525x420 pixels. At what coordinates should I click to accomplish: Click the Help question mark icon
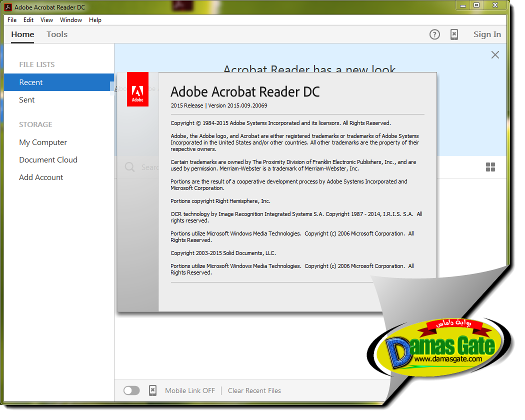434,34
